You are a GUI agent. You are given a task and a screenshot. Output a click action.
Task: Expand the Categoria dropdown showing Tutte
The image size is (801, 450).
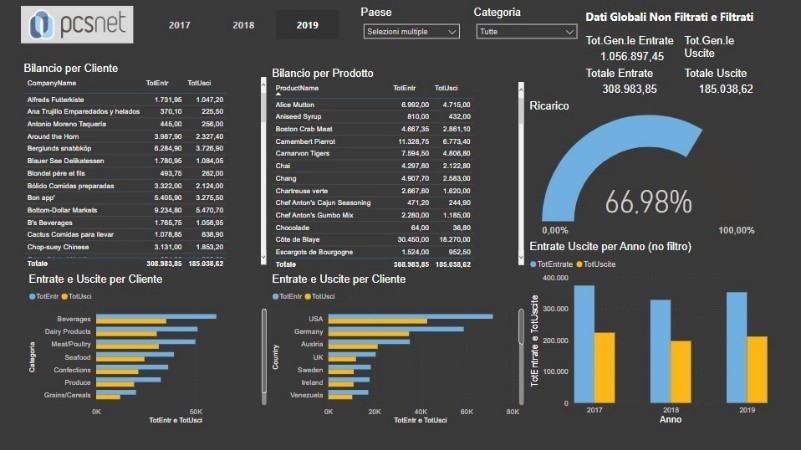coord(526,32)
